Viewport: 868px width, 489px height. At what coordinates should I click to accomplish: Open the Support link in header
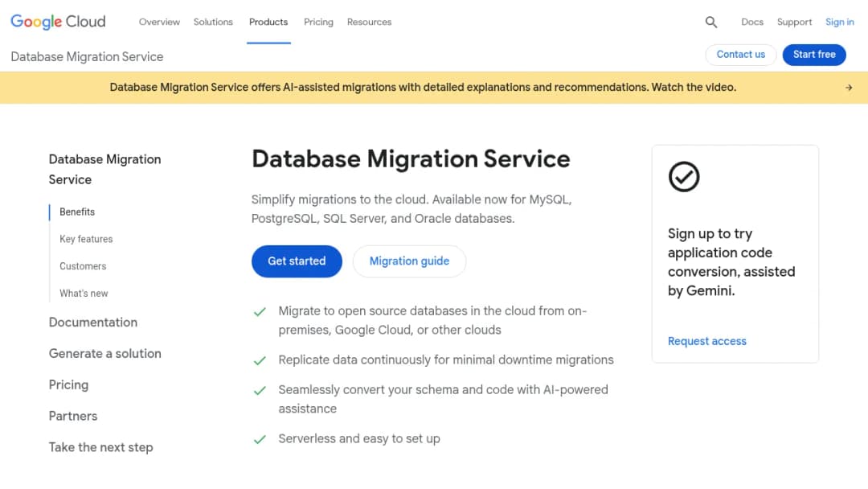click(x=794, y=23)
